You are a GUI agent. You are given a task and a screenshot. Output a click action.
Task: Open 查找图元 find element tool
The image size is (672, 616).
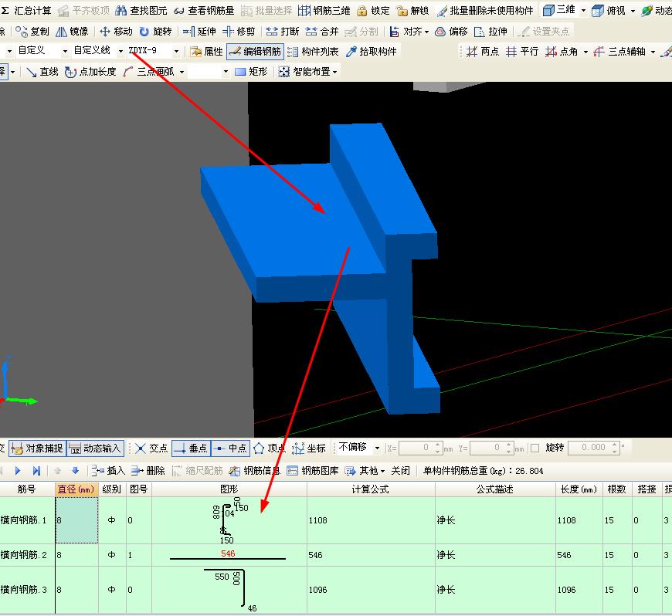coord(141,11)
